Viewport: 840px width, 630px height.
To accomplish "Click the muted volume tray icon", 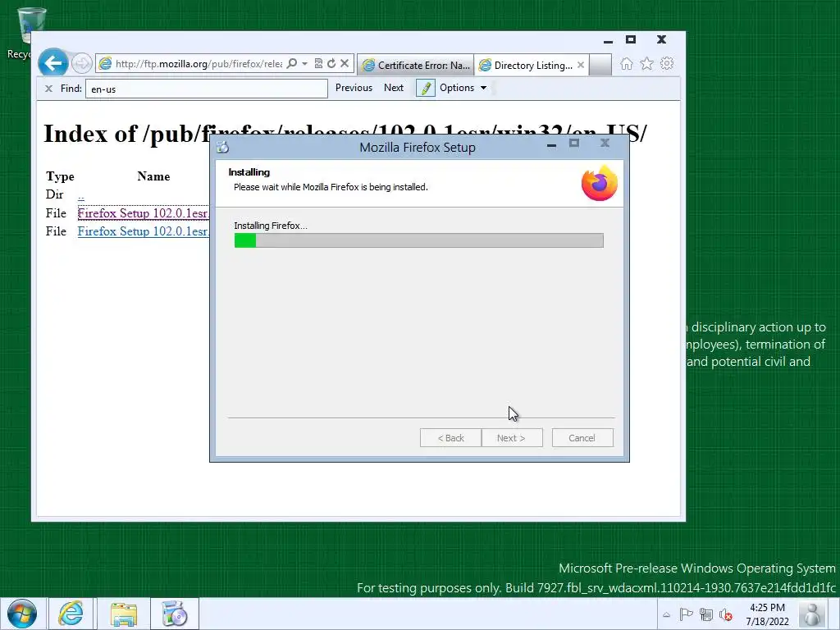I will click(x=726, y=614).
